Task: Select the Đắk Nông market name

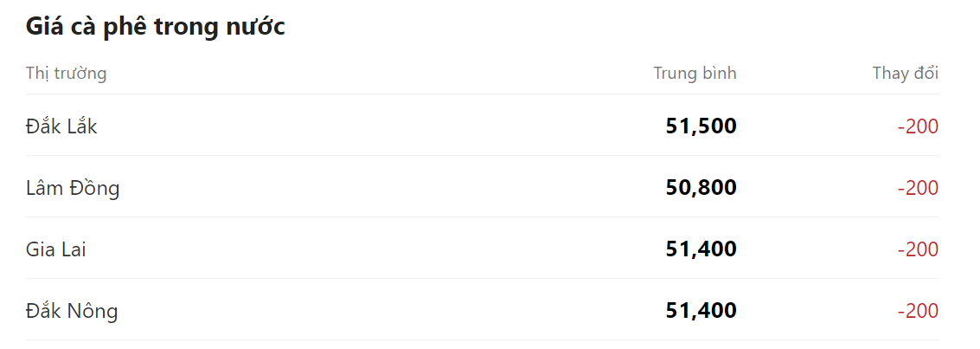Action: [72, 311]
